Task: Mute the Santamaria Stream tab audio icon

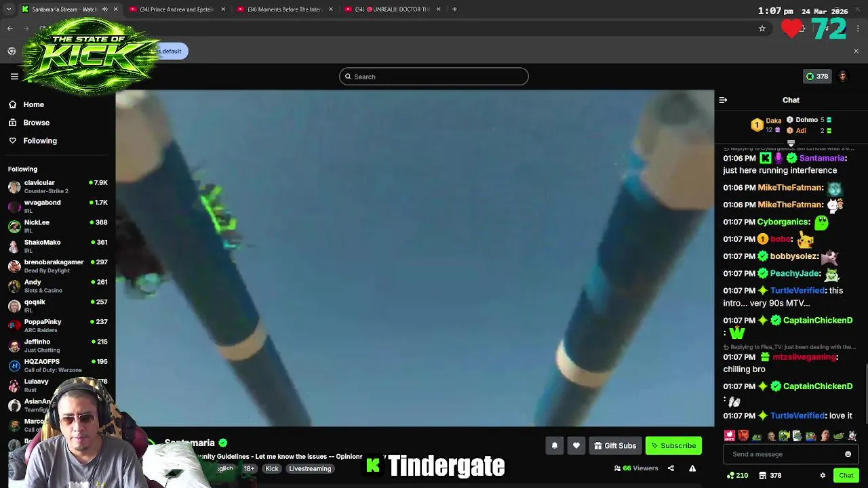Action: coord(104,9)
